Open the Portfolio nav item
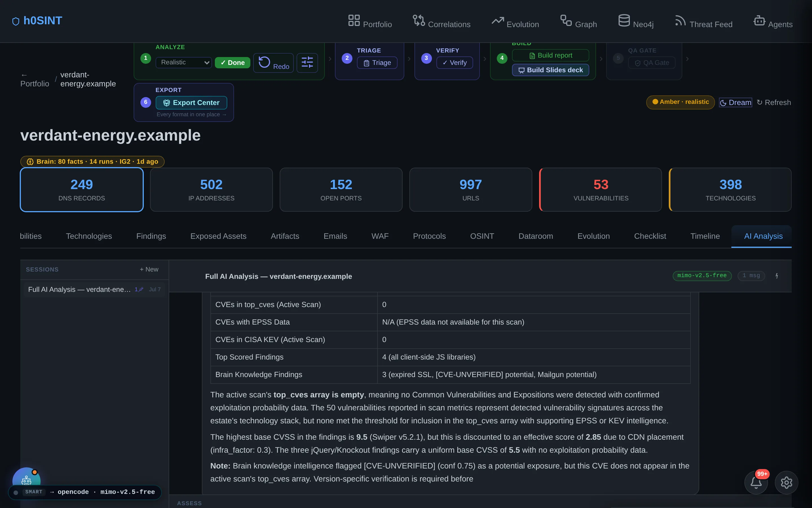 pos(370,21)
